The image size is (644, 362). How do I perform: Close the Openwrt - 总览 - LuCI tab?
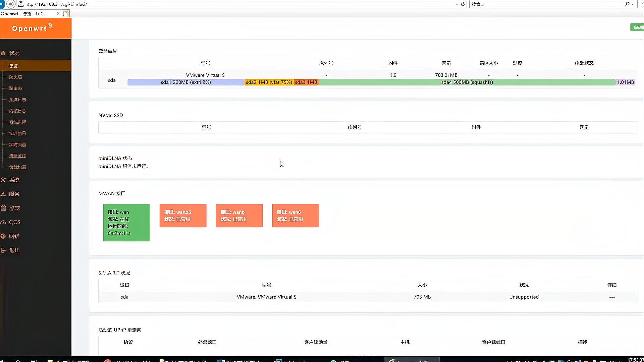tap(58, 14)
